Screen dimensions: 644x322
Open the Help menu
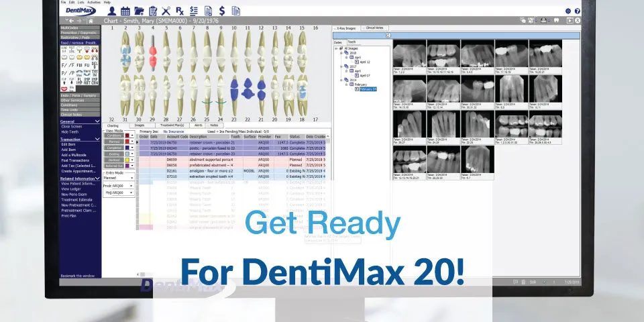(x=107, y=2)
